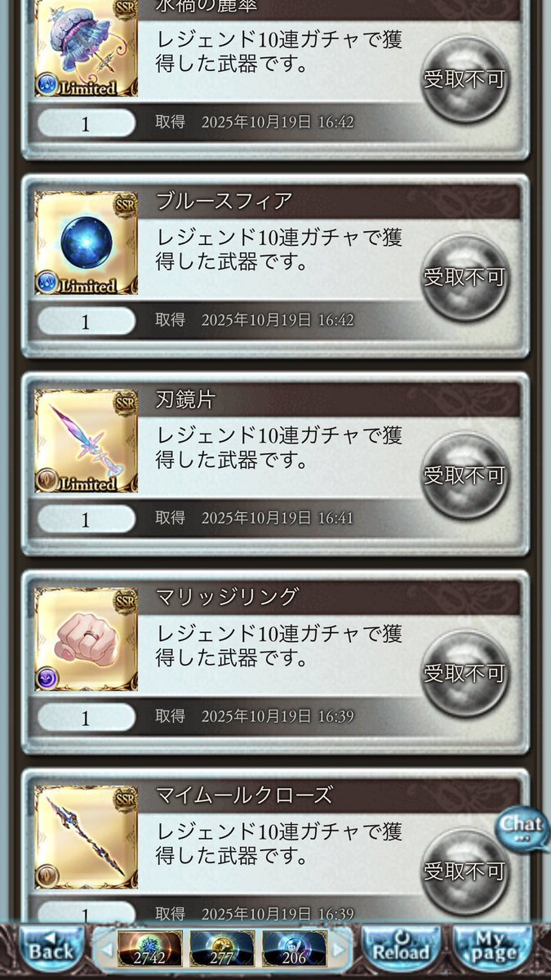Select the マリッジリング fist icon
Image resolution: width=551 pixels, height=980 pixels.
tap(86, 639)
